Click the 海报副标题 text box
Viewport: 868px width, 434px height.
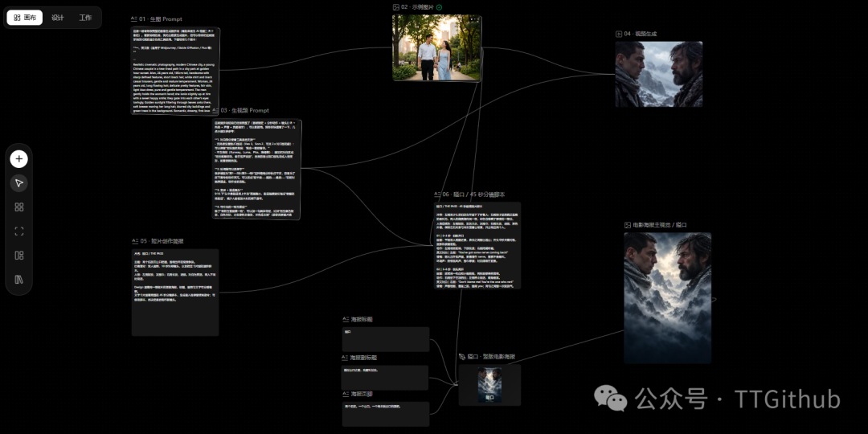pos(385,378)
